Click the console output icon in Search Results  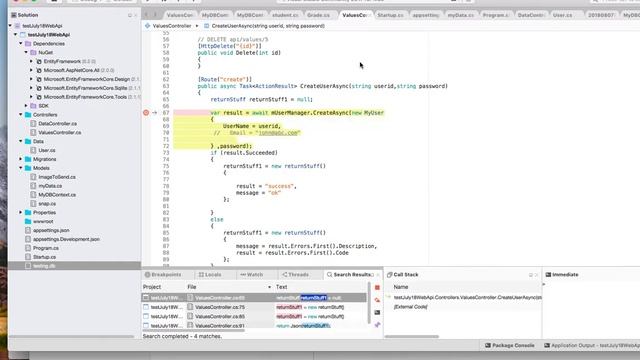click(377, 313)
